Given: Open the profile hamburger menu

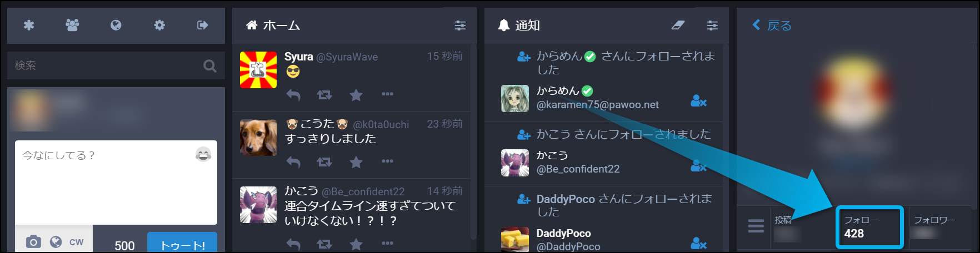Looking at the screenshot, I should coord(756,226).
